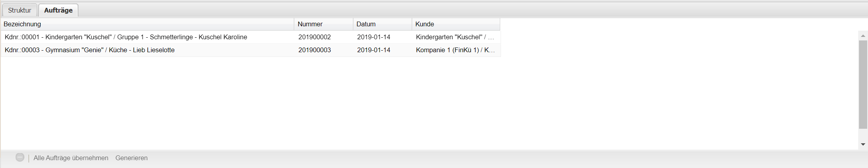The height and width of the screenshot is (168, 868).
Task: Select the Gymnasium "Genie" order row
Action: pos(90,50)
